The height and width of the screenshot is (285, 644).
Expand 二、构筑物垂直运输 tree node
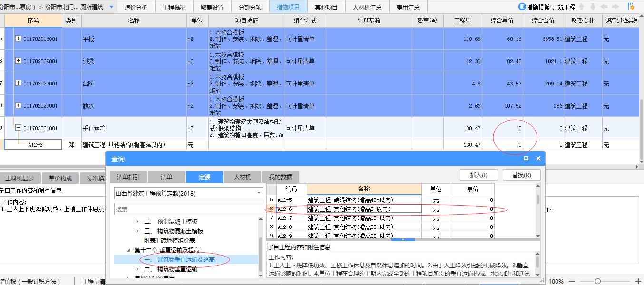click(138, 269)
